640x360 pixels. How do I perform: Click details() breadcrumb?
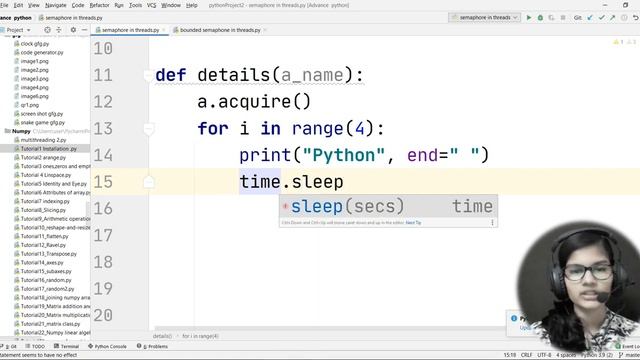[162, 336]
